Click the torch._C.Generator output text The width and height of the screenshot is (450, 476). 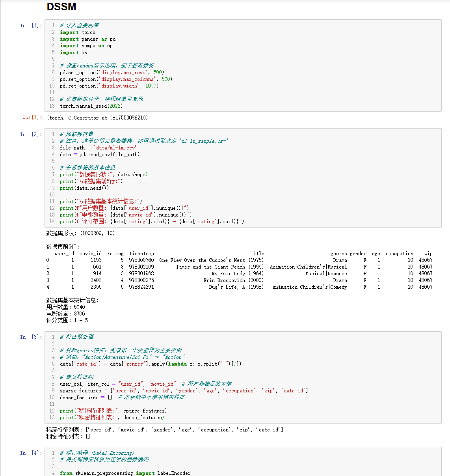[97, 118]
